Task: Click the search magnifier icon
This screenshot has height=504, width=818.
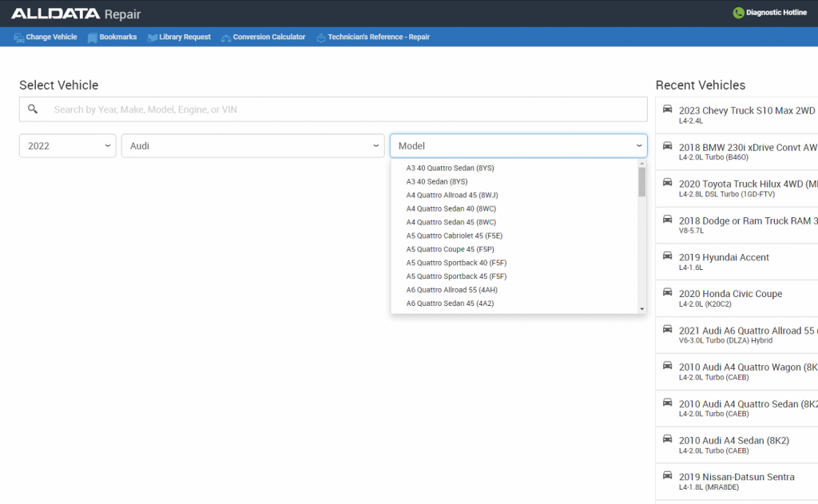Action: click(33, 109)
